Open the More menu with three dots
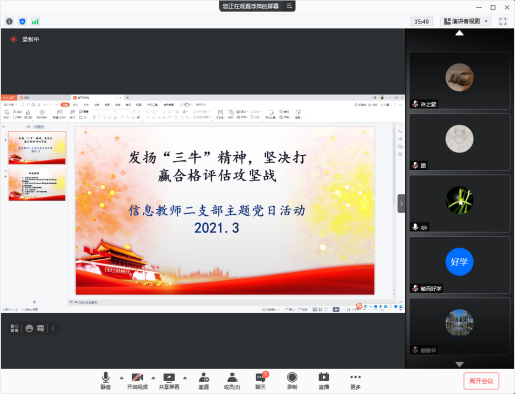Image resolution: width=515 pixels, height=394 pixels. (x=355, y=381)
